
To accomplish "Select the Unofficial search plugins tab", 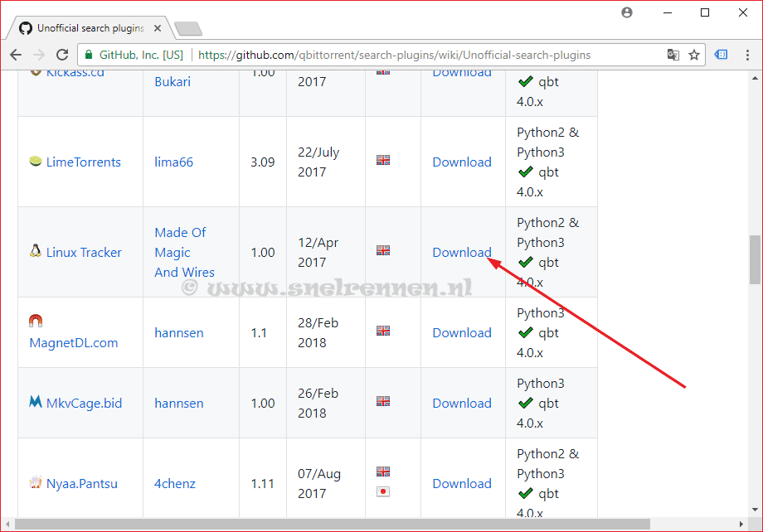I will pyautogui.click(x=90, y=28).
